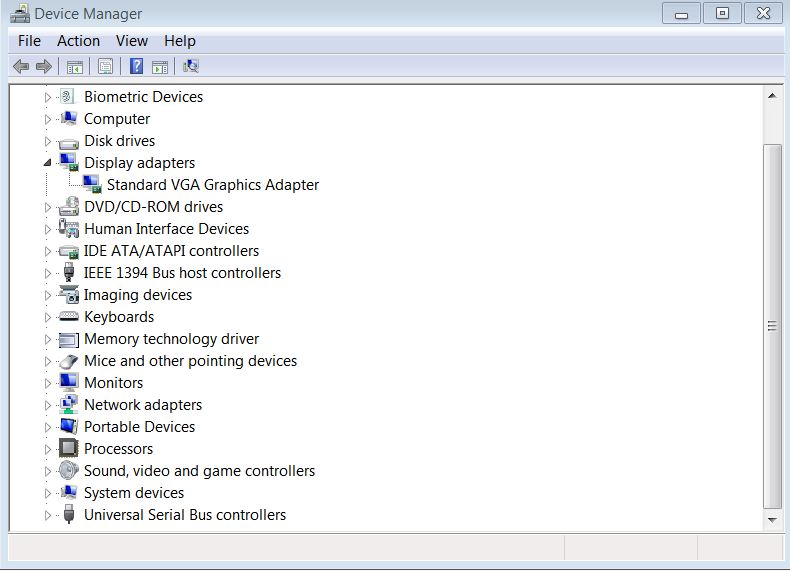Image resolution: width=790 pixels, height=571 pixels.
Task: Click the Imaging devices camera icon
Action: (x=69, y=294)
